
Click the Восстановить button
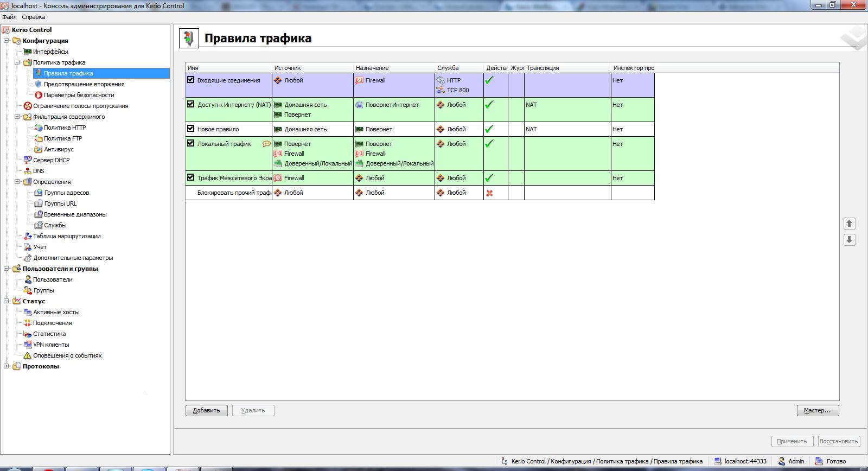coord(839,441)
